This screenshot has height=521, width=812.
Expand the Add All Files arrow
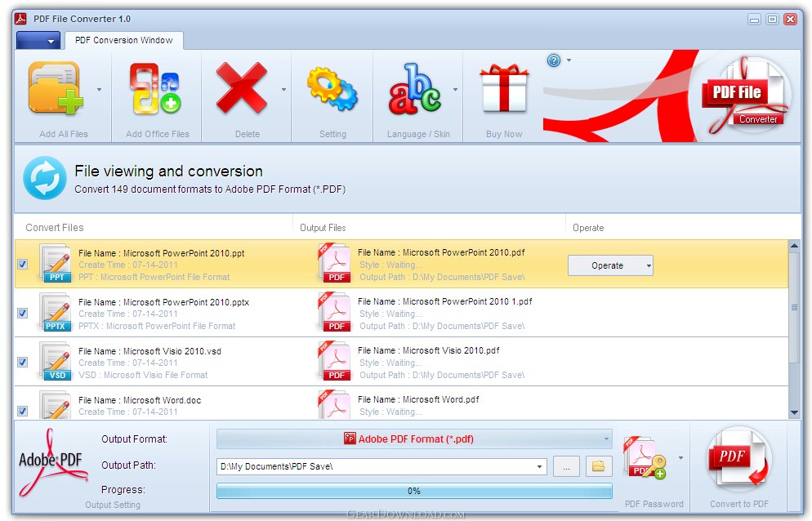100,90
